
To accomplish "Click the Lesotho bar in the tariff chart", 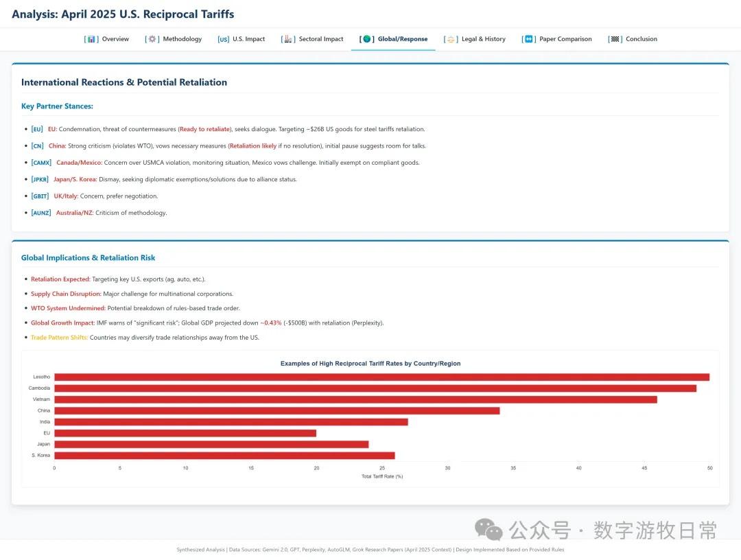I will pyautogui.click(x=381, y=377).
